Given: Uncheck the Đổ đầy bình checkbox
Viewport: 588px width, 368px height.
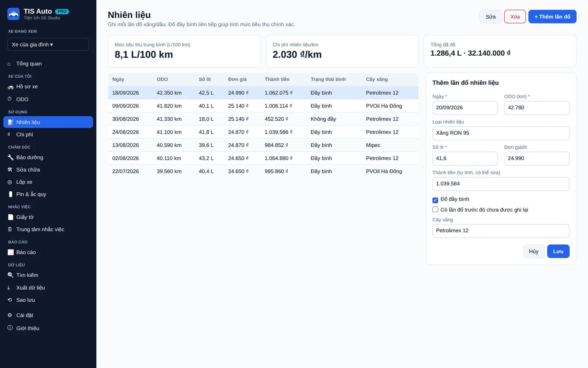Looking at the screenshot, I should pos(435,200).
